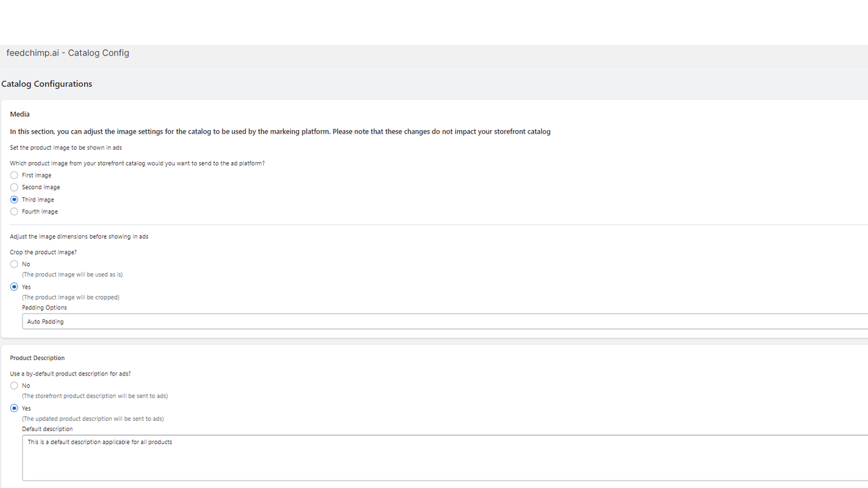
Task: Select the Second image radio button
Action: (x=14, y=187)
